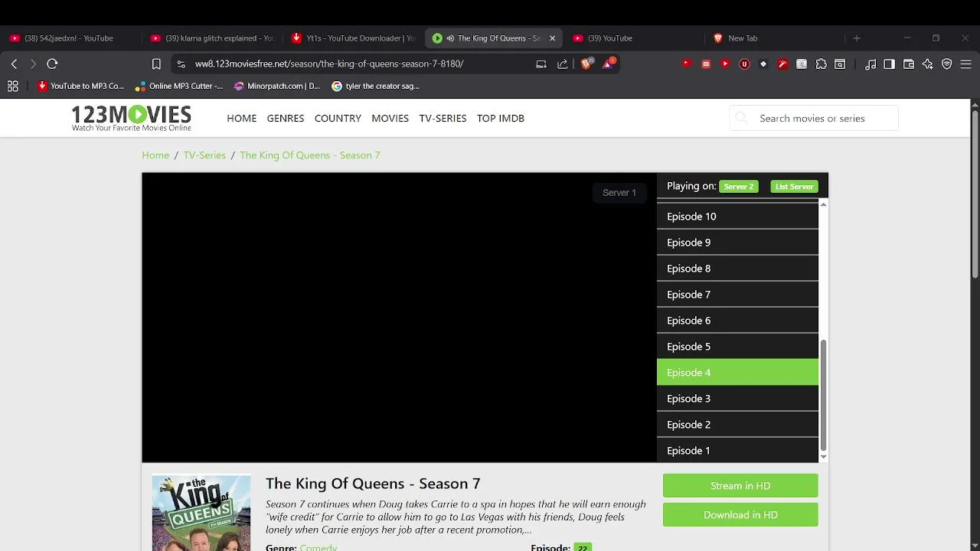
Task: Go back with the browser back arrow
Action: point(14,64)
